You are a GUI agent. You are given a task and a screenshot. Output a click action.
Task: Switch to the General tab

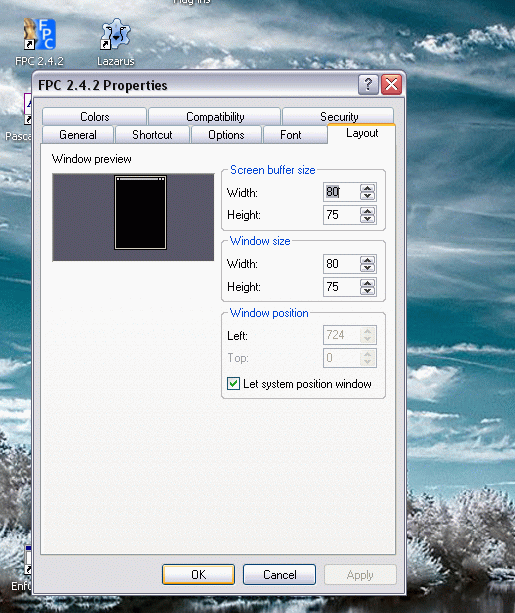tap(78, 135)
